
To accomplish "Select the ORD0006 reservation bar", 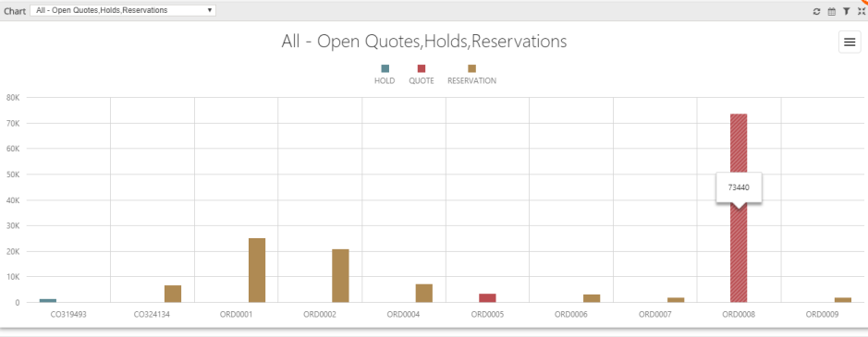I will coord(592,298).
